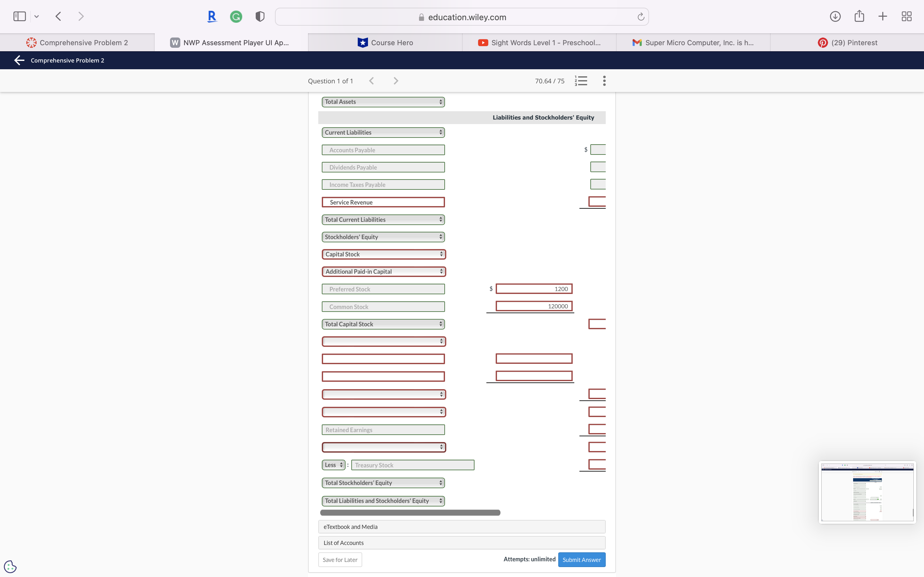
Task: Open the Total Current Liabilities dropdown
Action: (x=383, y=220)
